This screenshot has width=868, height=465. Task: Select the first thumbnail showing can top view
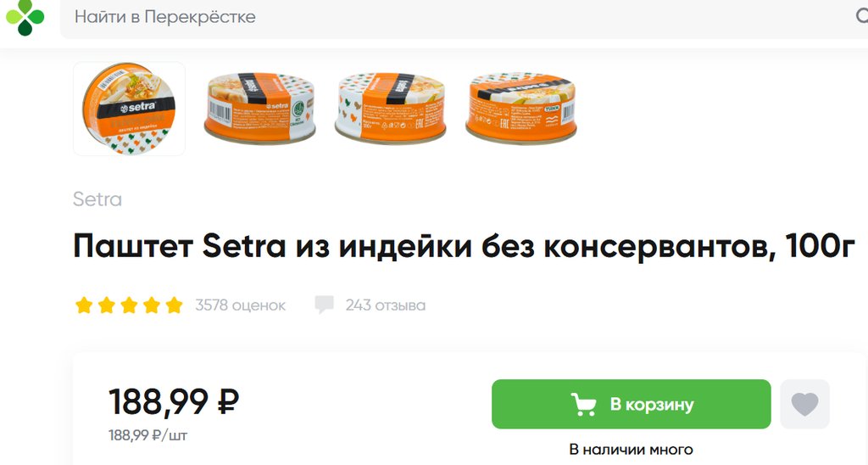[129, 109]
